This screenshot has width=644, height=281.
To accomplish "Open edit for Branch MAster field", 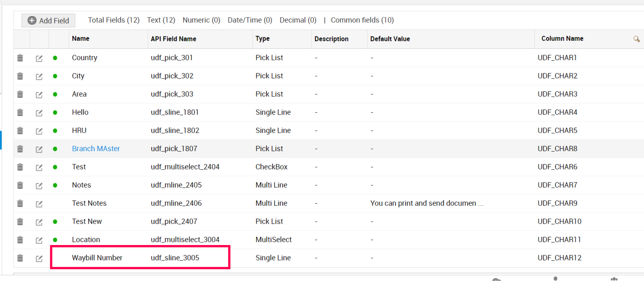I will coord(39,149).
